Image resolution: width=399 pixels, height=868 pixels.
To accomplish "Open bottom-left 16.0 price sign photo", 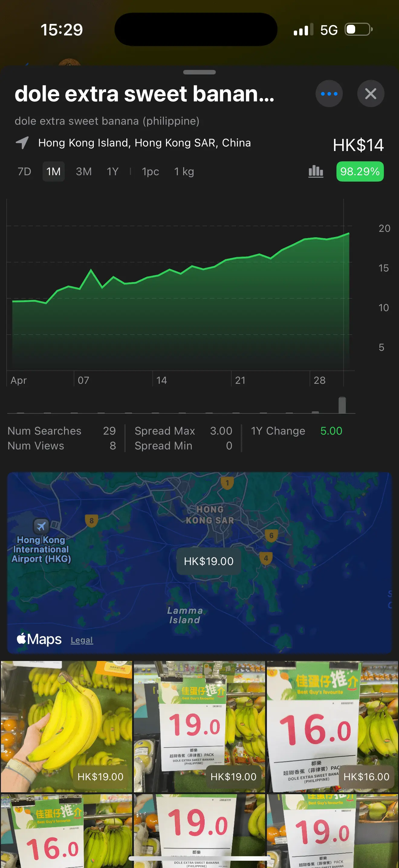I will [66, 831].
